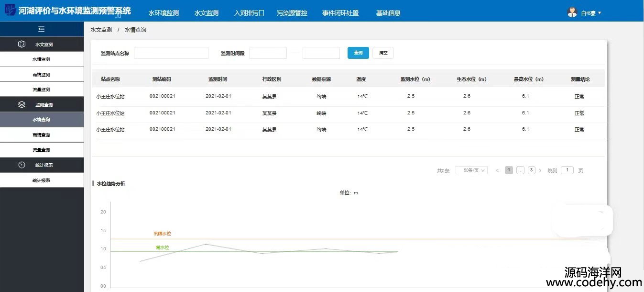Image resolution: width=644 pixels, height=292 pixels.
Task: Select 雨情监测 in the sidebar
Action: (x=42, y=75)
